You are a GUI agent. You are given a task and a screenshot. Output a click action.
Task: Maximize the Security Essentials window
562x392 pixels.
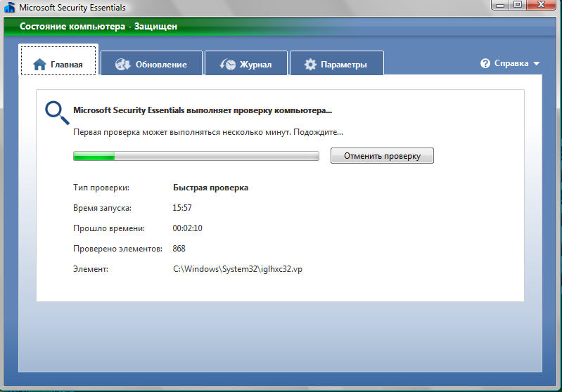518,5
